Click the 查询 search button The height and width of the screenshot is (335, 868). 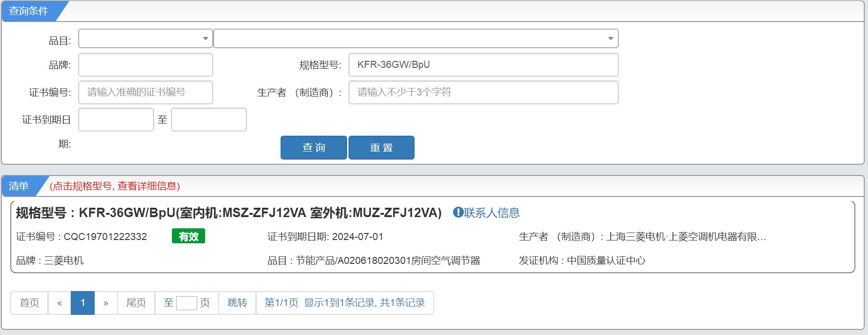[x=313, y=147]
